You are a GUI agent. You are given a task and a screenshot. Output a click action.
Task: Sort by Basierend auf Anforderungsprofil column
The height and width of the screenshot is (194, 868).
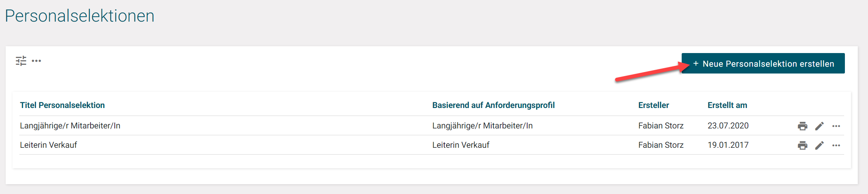click(x=493, y=105)
